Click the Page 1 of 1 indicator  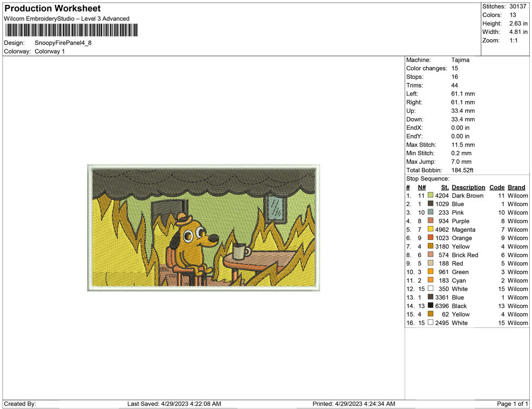click(512, 404)
